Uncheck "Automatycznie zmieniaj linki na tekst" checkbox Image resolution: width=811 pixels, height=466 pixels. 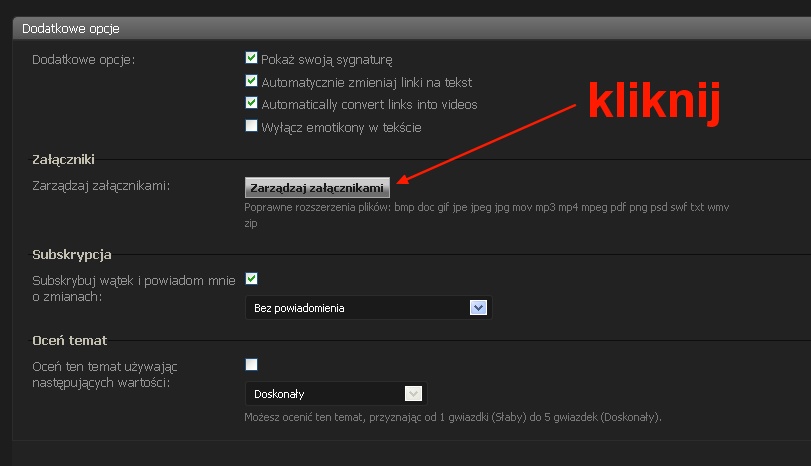[x=252, y=82]
